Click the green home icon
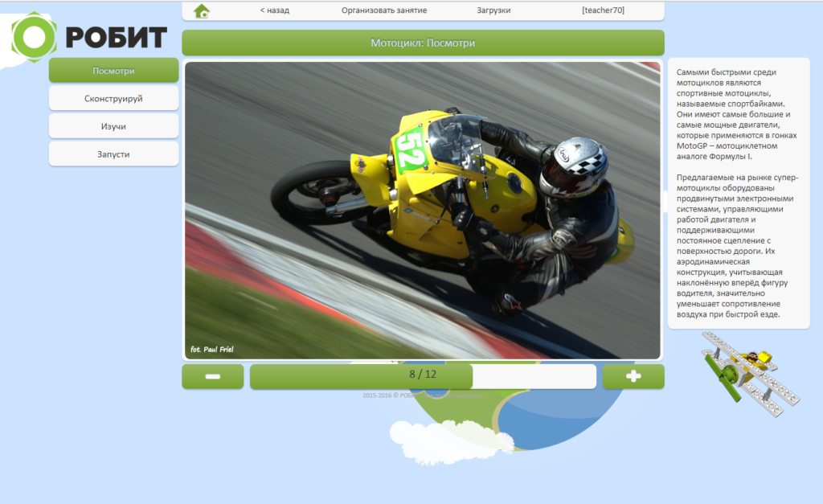This screenshot has width=823, height=504. point(202,10)
